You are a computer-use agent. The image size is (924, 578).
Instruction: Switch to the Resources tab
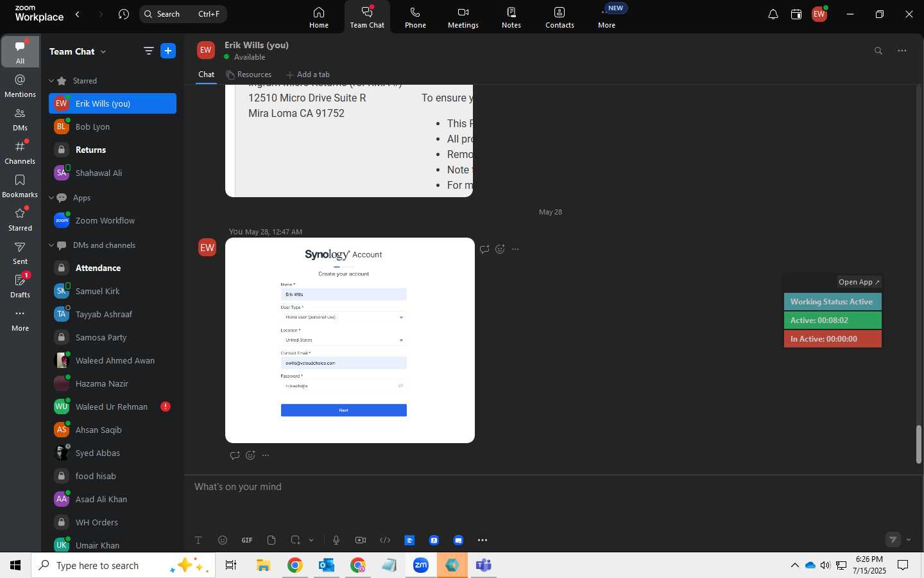click(249, 74)
